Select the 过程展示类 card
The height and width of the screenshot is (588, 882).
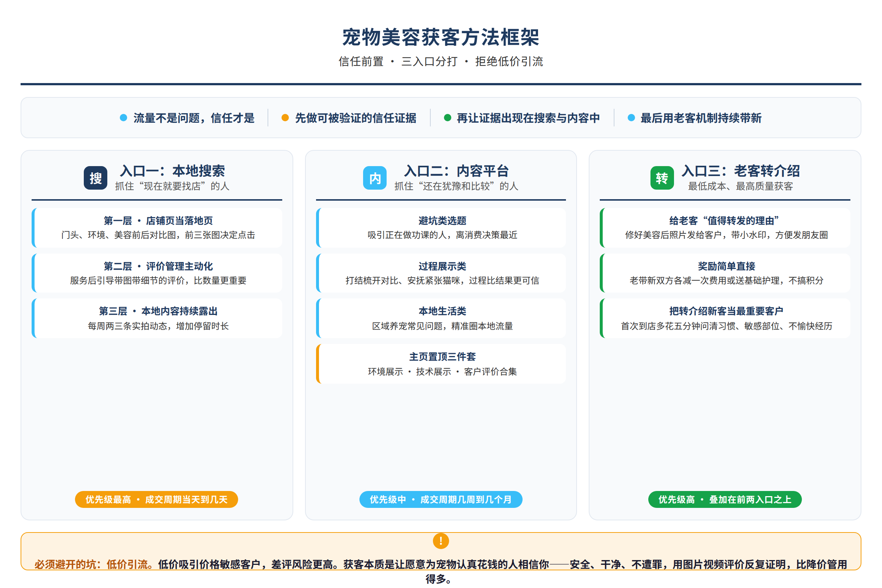(441, 273)
